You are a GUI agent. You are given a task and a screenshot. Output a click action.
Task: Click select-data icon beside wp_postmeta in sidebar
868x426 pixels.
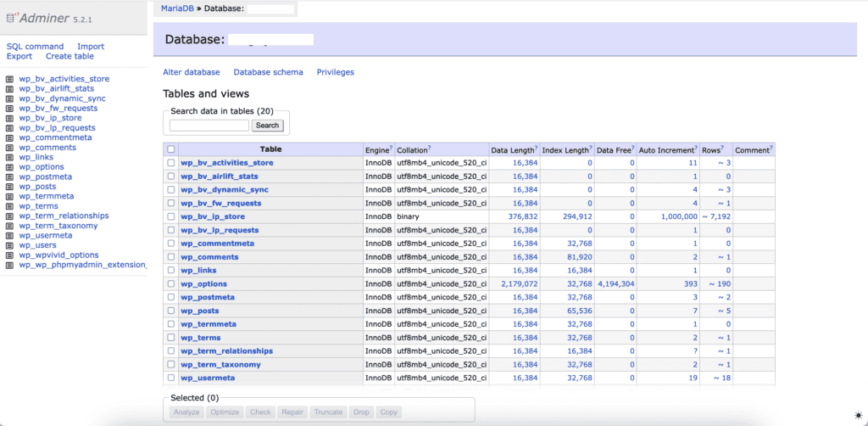(x=9, y=177)
